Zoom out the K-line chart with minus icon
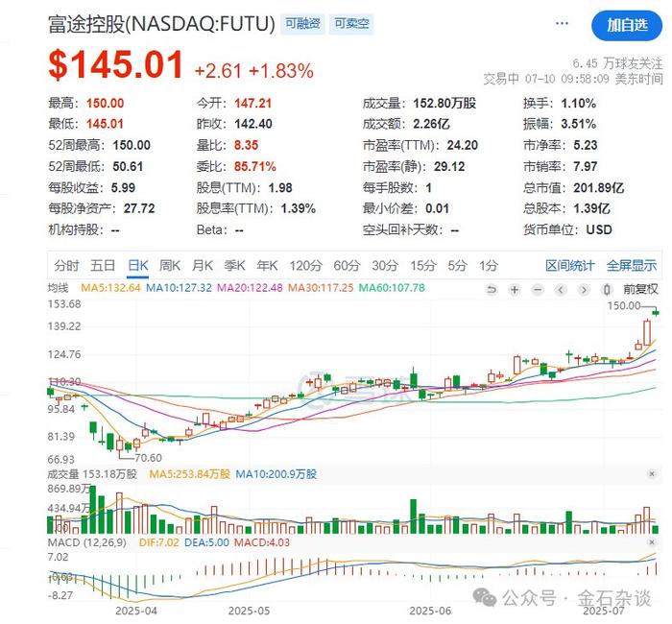 click(538, 290)
